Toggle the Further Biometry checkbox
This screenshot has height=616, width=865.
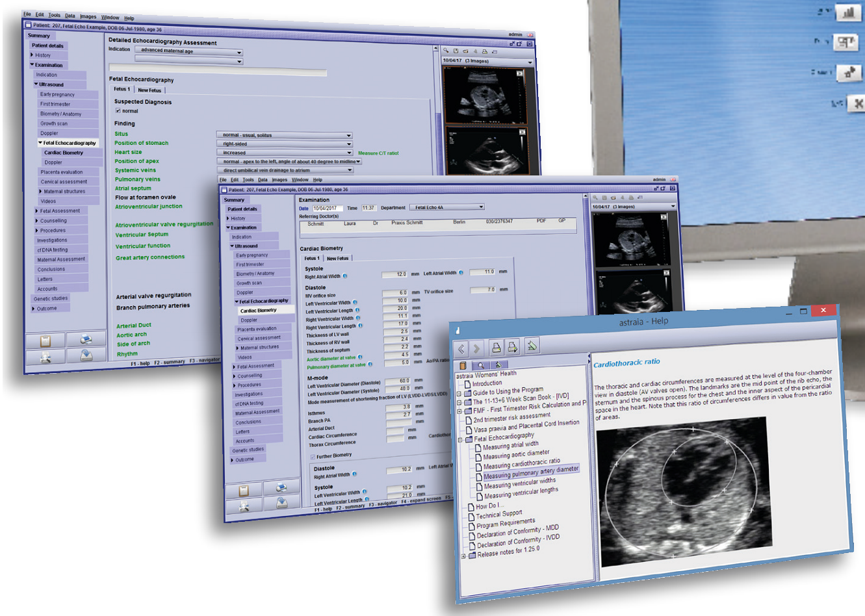click(x=313, y=457)
